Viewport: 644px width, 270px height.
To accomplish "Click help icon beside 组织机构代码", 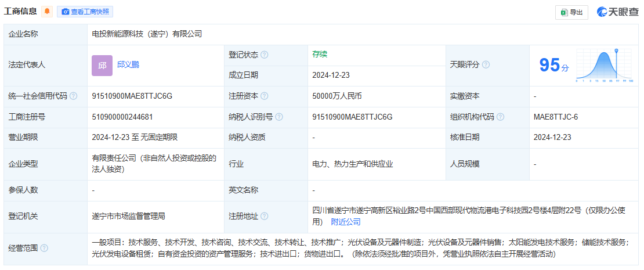I will pyautogui.click(x=500, y=117).
